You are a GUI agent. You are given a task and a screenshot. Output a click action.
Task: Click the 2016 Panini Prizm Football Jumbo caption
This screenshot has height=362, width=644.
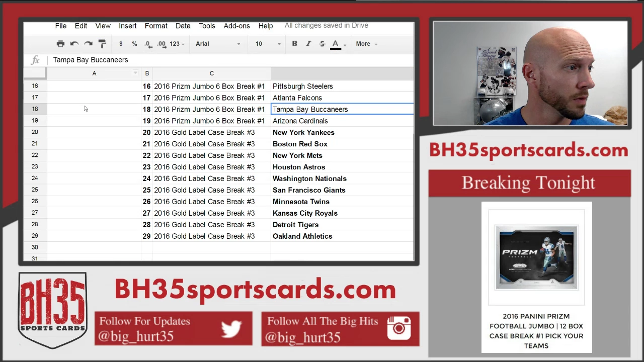(536, 331)
